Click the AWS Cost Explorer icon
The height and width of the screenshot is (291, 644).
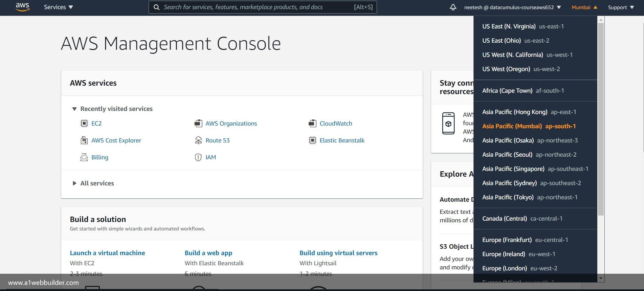click(x=84, y=140)
